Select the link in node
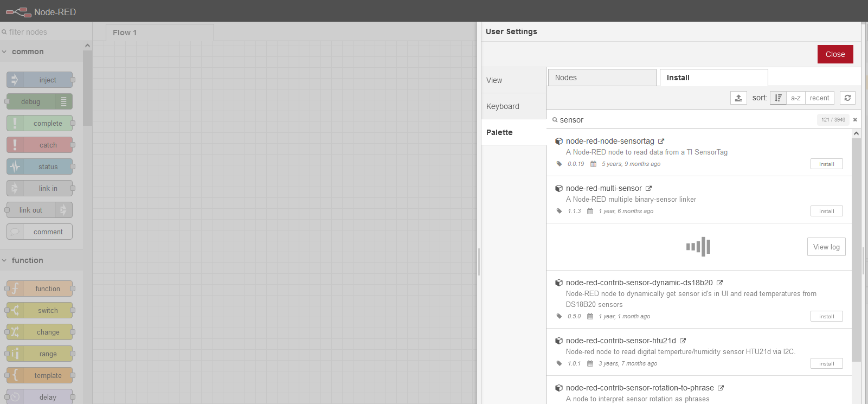The height and width of the screenshot is (404, 868). coord(39,188)
